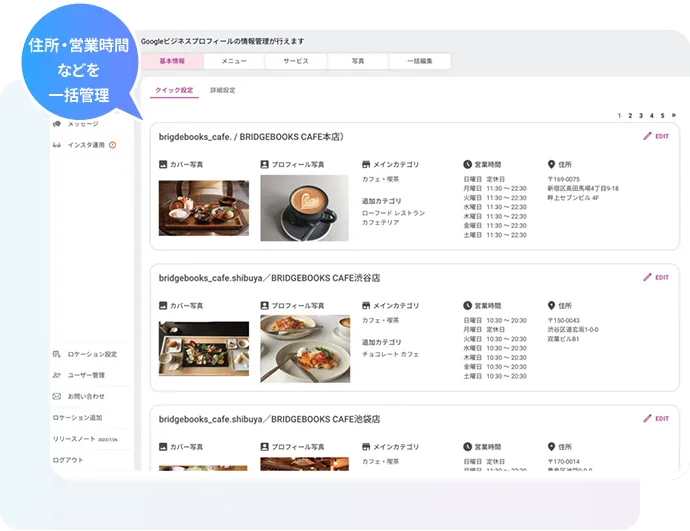Click the カバー写真 icon in 本店 card

(163, 165)
